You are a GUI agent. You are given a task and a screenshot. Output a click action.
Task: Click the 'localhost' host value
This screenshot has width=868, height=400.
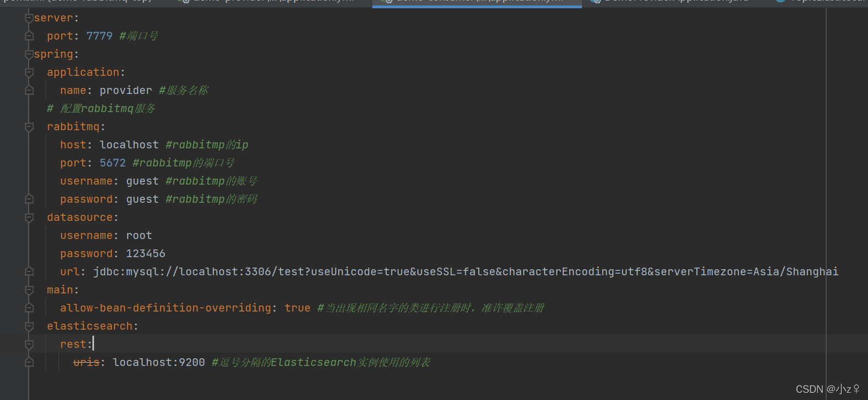(129, 145)
